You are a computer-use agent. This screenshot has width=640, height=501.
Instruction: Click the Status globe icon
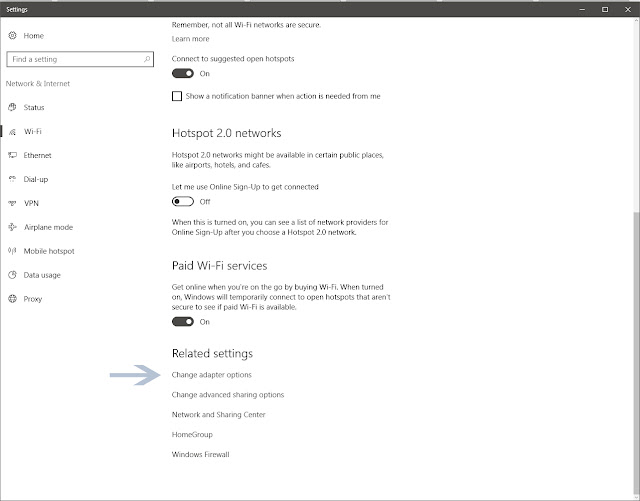(x=13, y=107)
